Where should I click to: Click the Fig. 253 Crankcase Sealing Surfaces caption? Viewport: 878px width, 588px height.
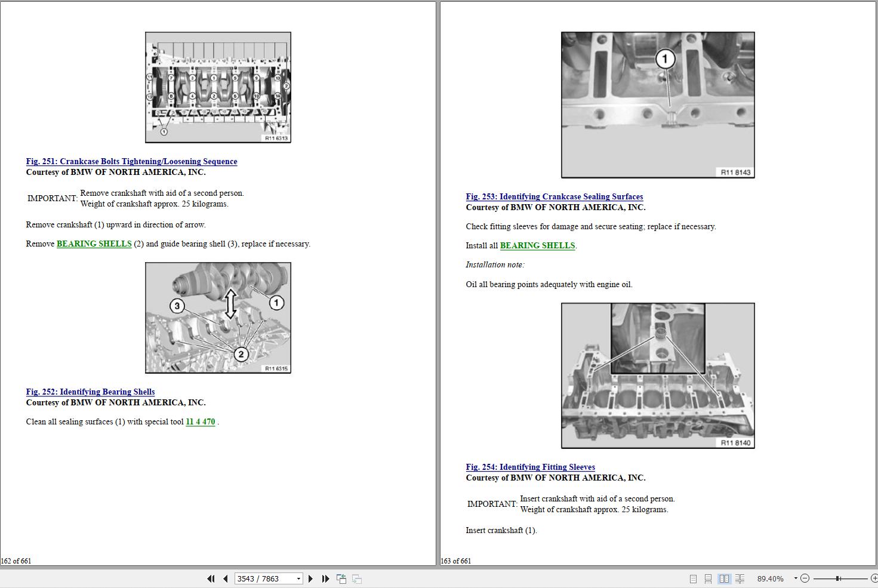point(554,196)
